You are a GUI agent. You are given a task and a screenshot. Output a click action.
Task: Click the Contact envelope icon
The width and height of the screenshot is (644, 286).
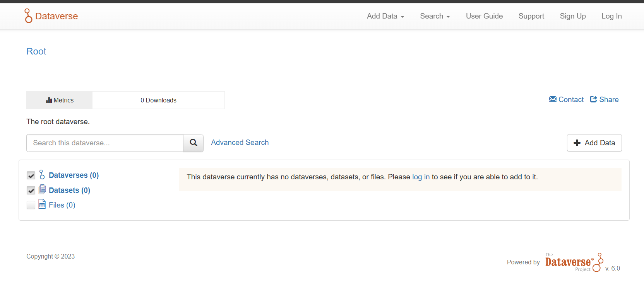coord(553,99)
